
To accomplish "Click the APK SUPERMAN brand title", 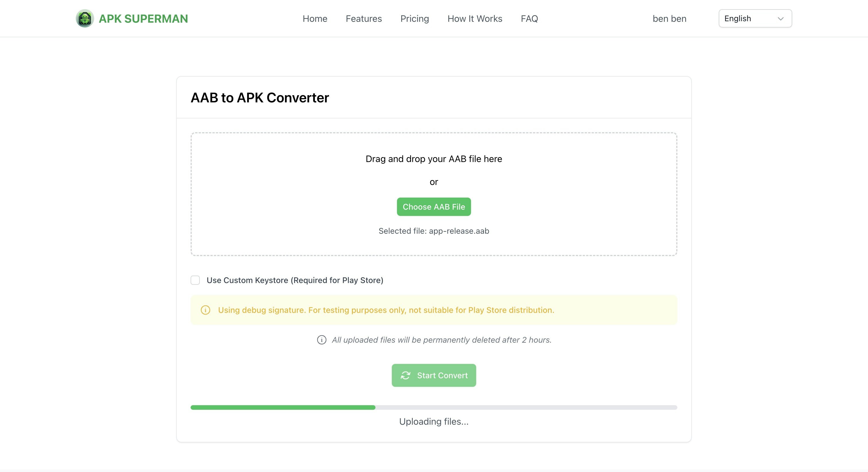I will [143, 19].
